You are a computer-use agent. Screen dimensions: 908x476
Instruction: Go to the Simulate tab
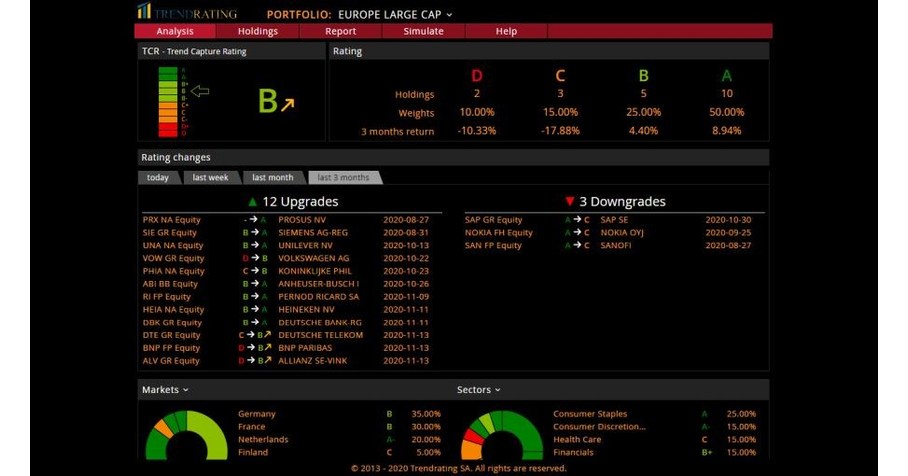[423, 31]
